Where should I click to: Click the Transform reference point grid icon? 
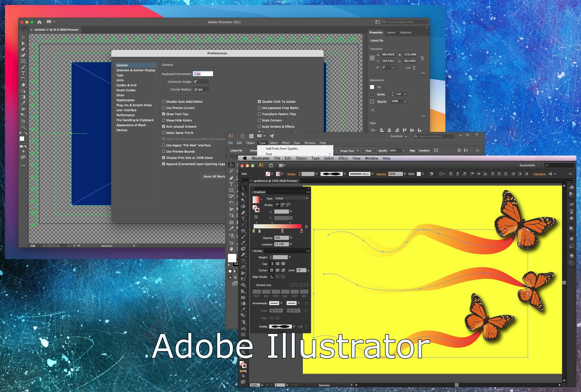tap(372, 58)
